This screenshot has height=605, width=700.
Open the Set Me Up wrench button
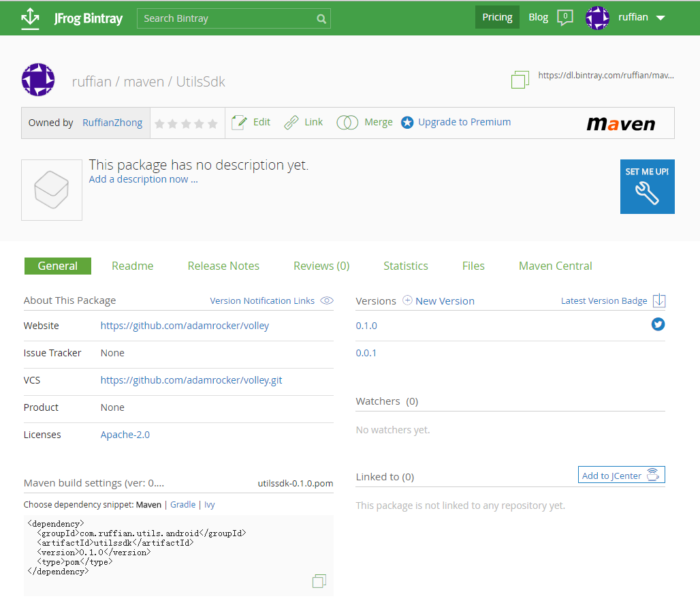point(647,187)
